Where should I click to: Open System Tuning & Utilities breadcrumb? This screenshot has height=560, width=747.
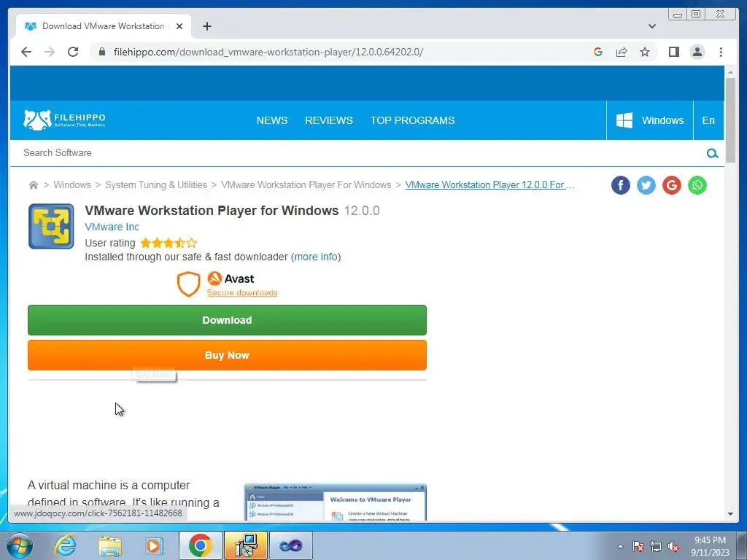[x=156, y=184]
